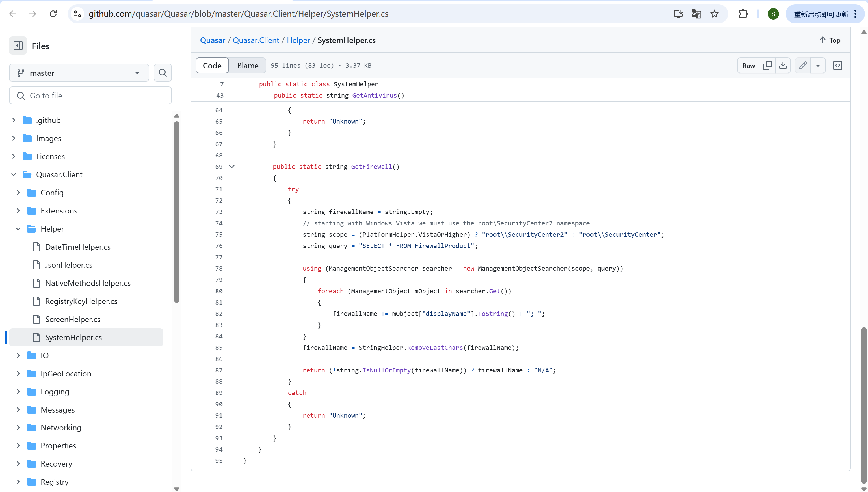Expand the Images folder chevron

click(x=14, y=138)
